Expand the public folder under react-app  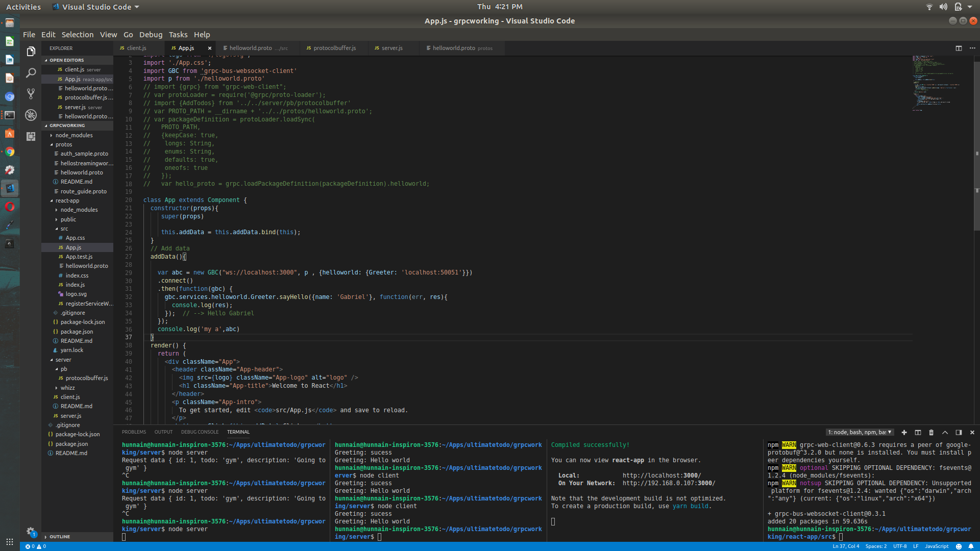coord(68,219)
